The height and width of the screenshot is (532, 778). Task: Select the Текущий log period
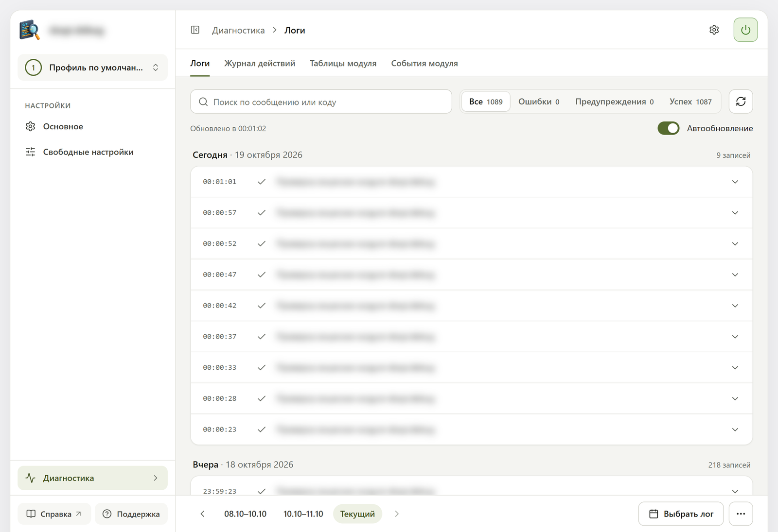(357, 514)
